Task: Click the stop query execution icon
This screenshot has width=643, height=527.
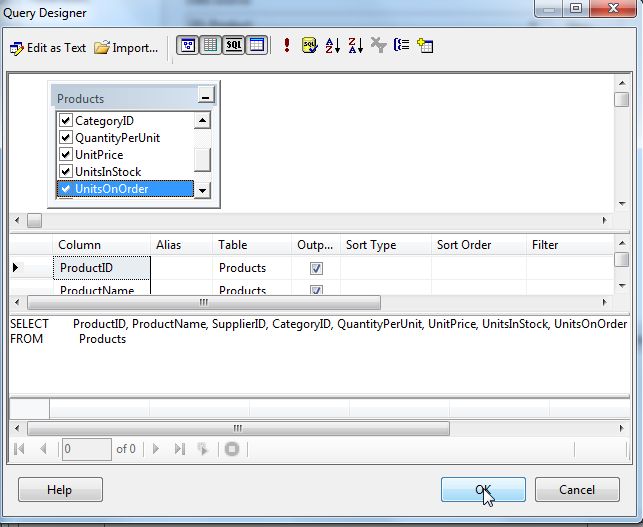Action: (x=232, y=449)
